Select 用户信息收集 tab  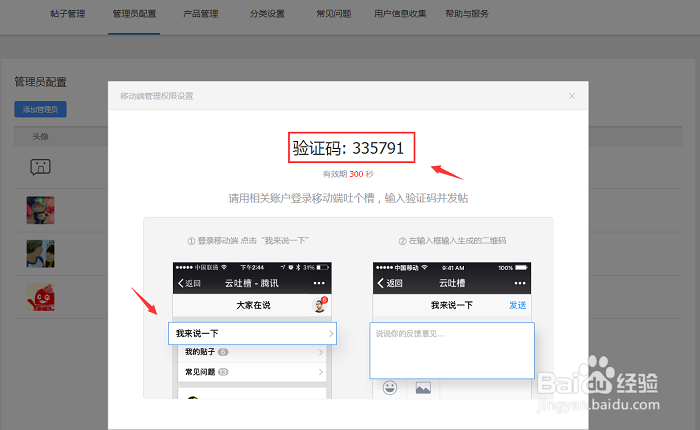coord(400,14)
